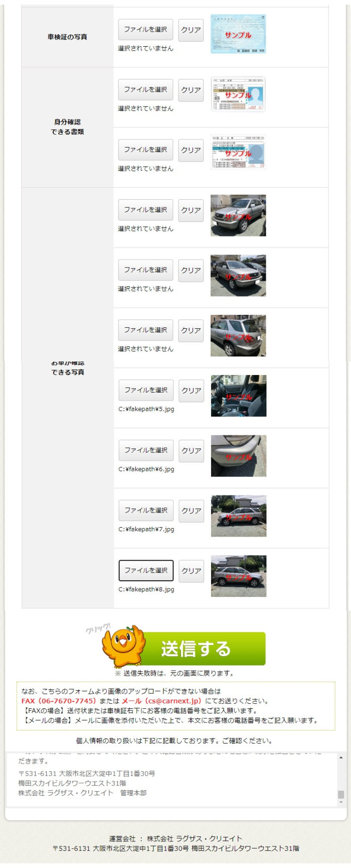Clear the second identity document file
This screenshot has width=351, height=868.
(191, 150)
